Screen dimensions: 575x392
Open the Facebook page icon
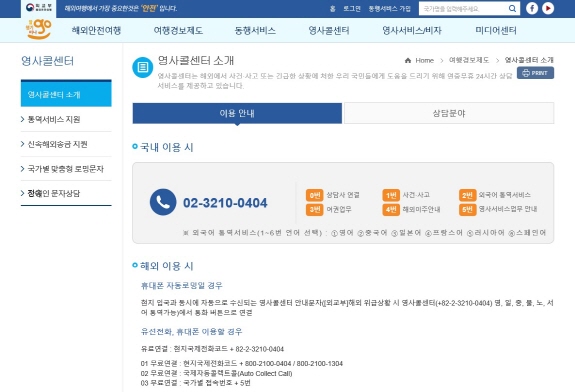(532, 8)
